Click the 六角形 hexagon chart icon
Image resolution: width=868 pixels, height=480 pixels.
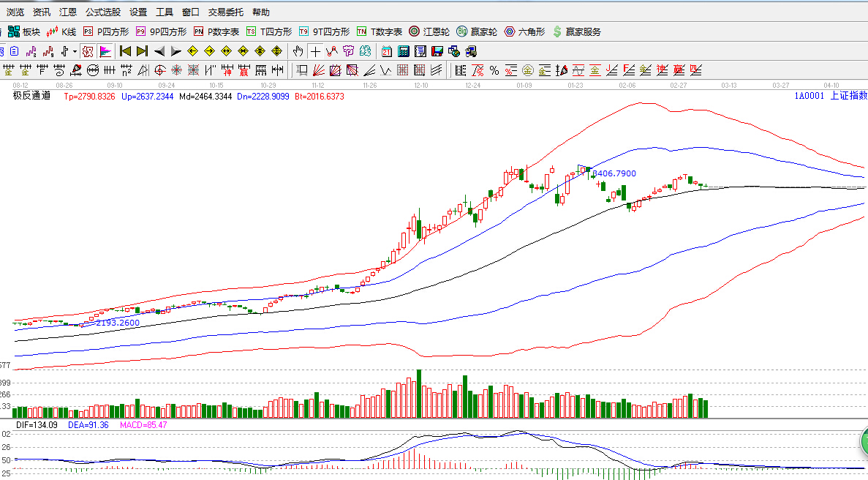click(524, 31)
